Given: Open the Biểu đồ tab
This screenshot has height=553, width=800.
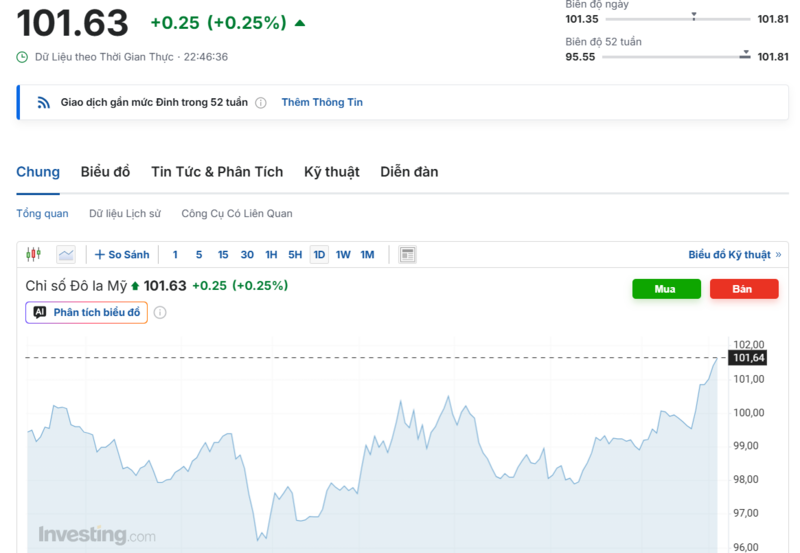Looking at the screenshot, I should click(105, 172).
